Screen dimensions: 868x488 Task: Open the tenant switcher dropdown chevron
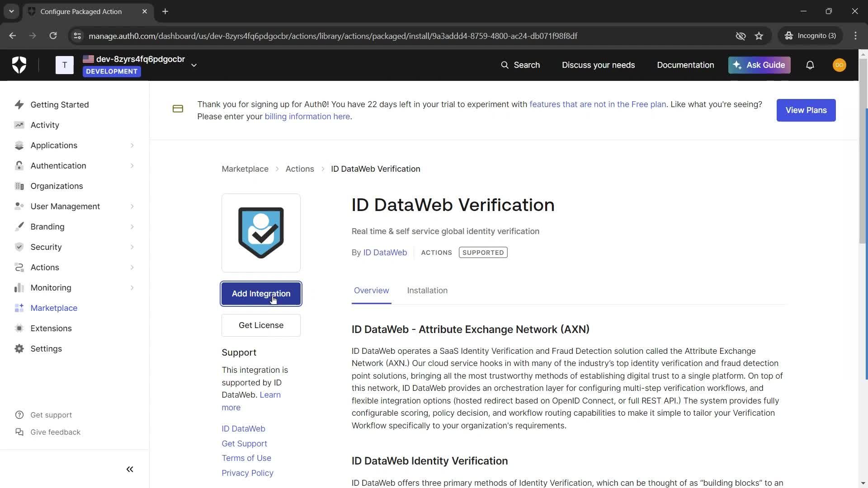coord(194,65)
